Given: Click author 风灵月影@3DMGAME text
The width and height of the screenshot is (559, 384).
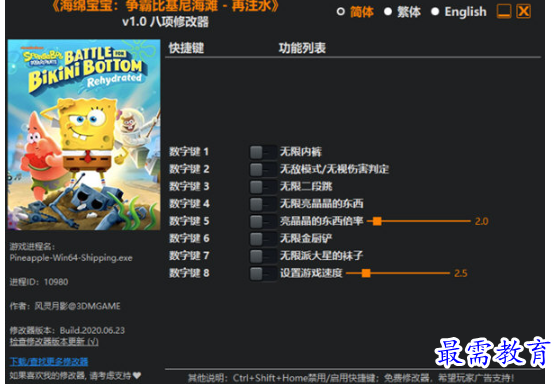Looking at the screenshot, I should [x=65, y=306].
